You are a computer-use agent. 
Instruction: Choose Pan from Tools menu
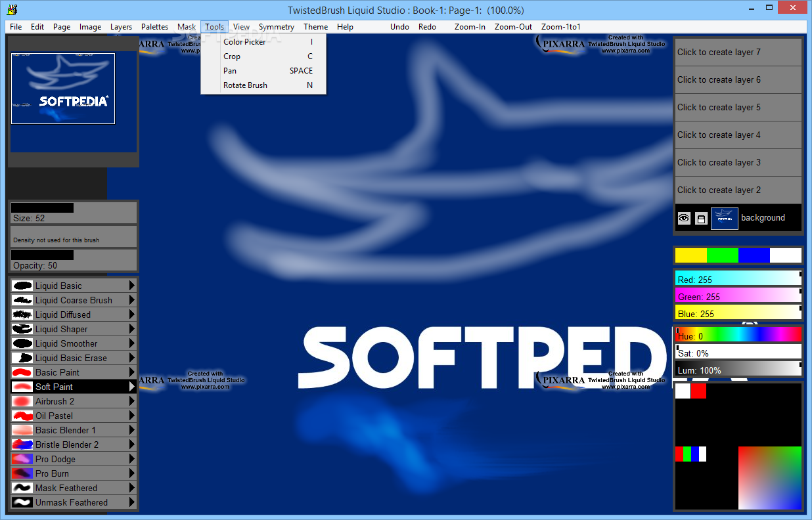click(x=263, y=71)
